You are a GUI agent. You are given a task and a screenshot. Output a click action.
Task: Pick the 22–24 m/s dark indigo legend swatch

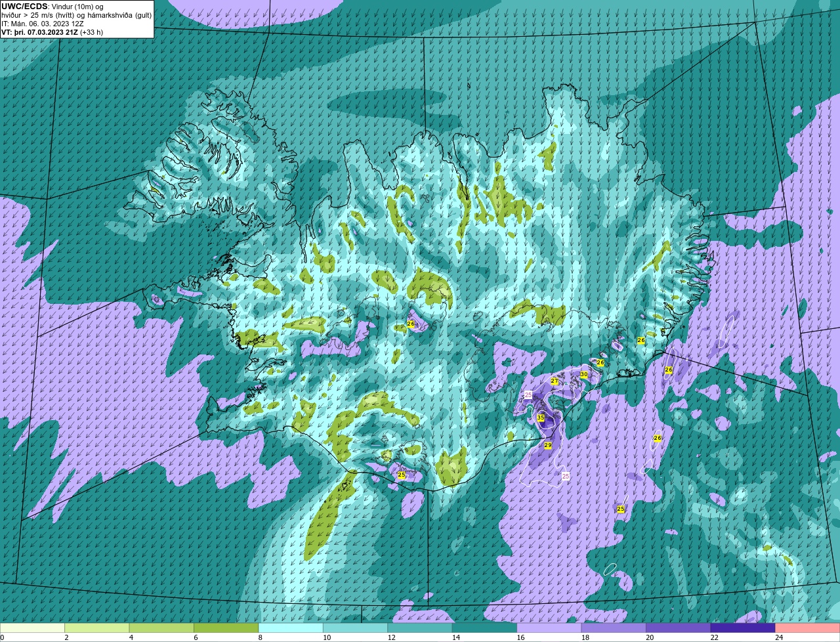coord(742,628)
